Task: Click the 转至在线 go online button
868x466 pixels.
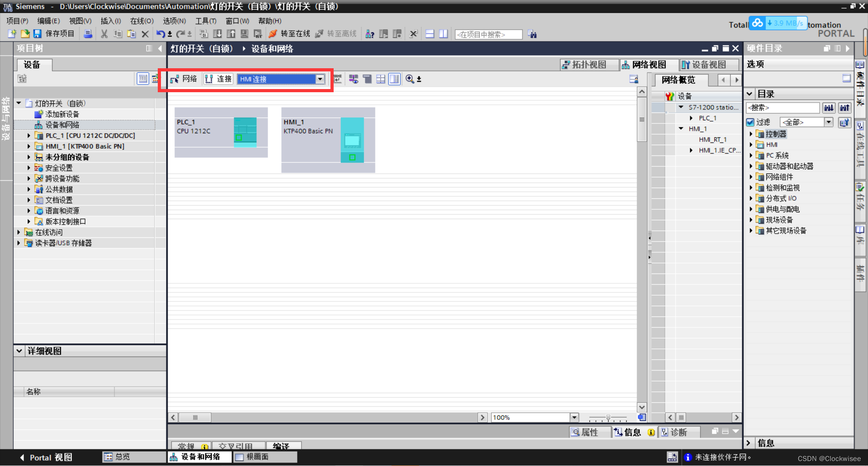Action: 289,34
